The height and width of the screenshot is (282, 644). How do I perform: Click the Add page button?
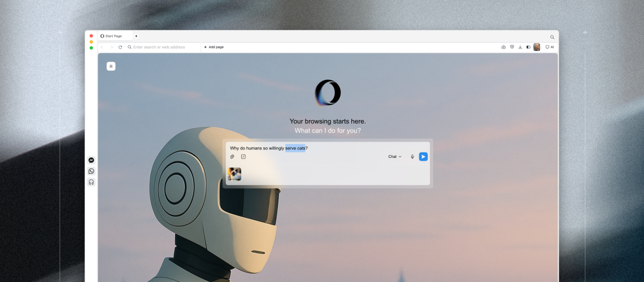(214, 47)
